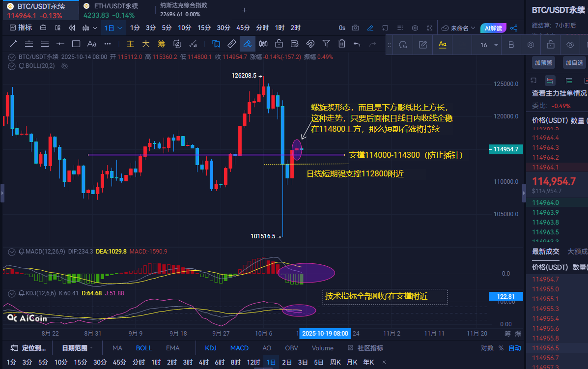Delete drawings with the trash icon
The height and width of the screenshot is (369, 588).
point(341,44)
